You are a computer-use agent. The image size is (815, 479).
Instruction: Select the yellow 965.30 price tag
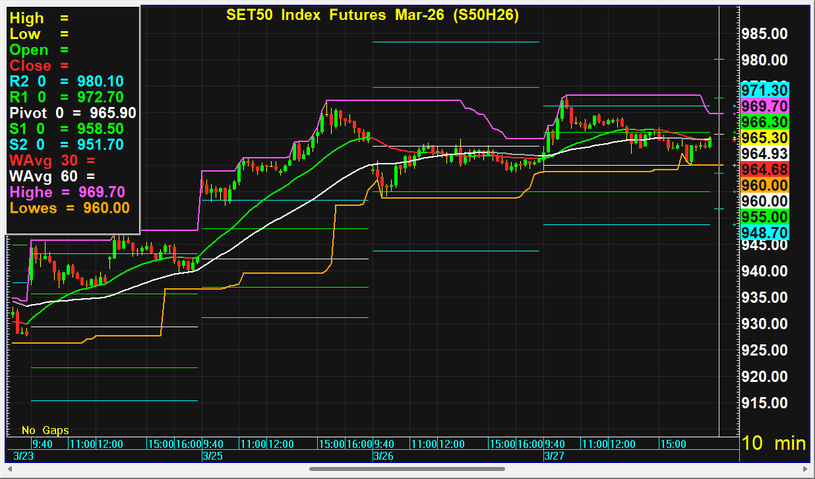(x=765, y=137)
